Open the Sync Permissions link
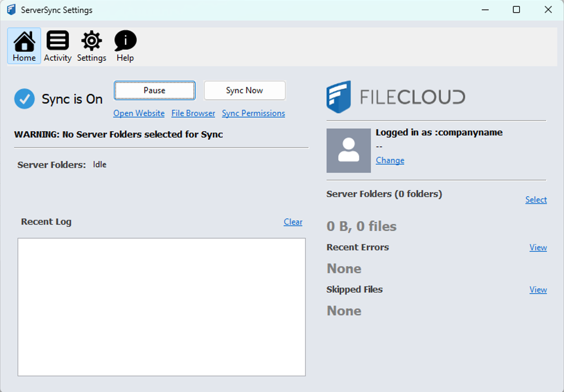The width and height of the screenshot is (564, 392). point(254,113)
